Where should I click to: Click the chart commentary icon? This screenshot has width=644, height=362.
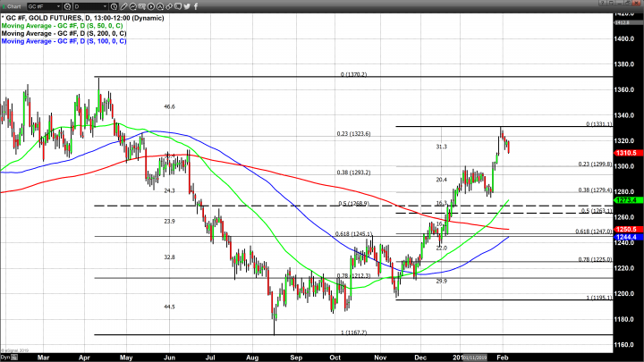click(x=141, y=6)
